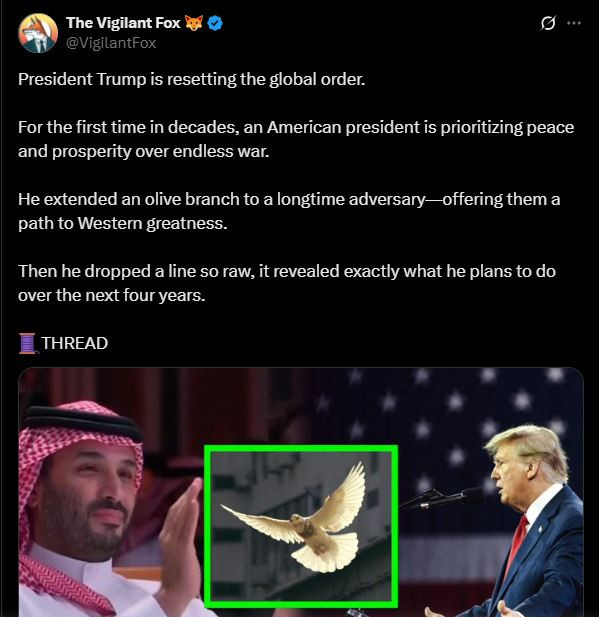
Task: Click the blue verified checkmark badge
Action: click(215, 23)
